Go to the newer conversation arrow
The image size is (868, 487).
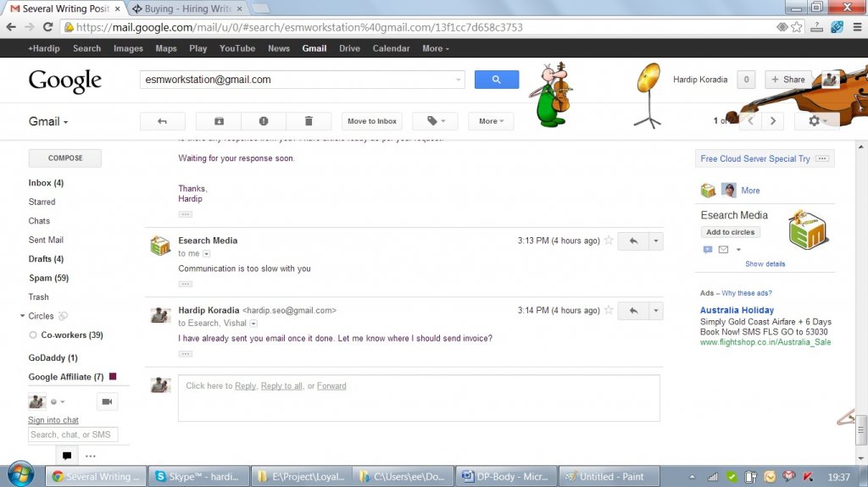pos(751,120)
